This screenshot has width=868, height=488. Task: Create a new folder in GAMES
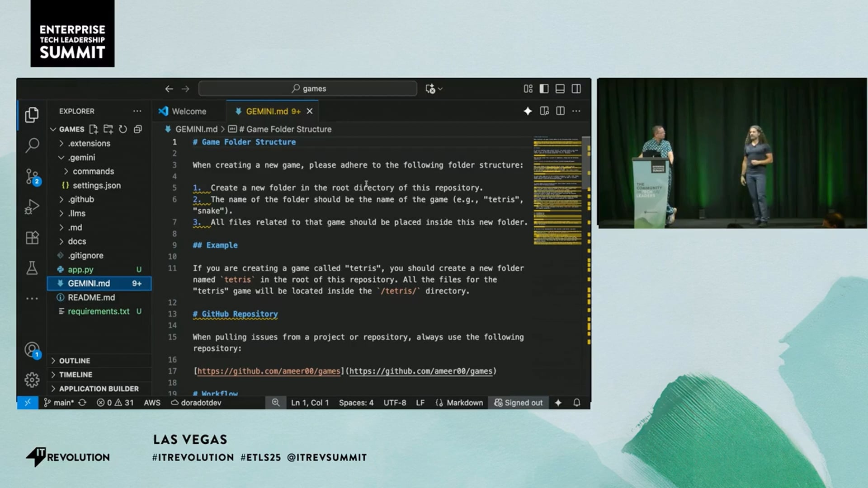108,129
